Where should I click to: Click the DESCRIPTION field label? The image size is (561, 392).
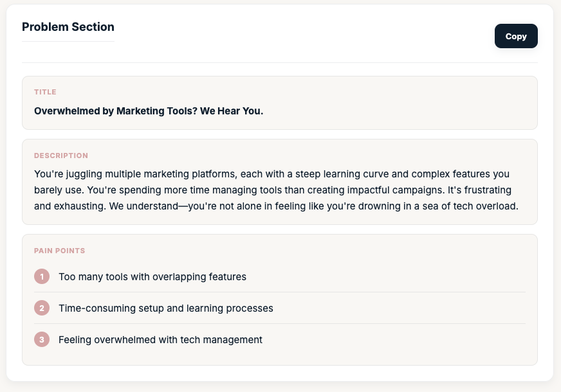(61, 156)
